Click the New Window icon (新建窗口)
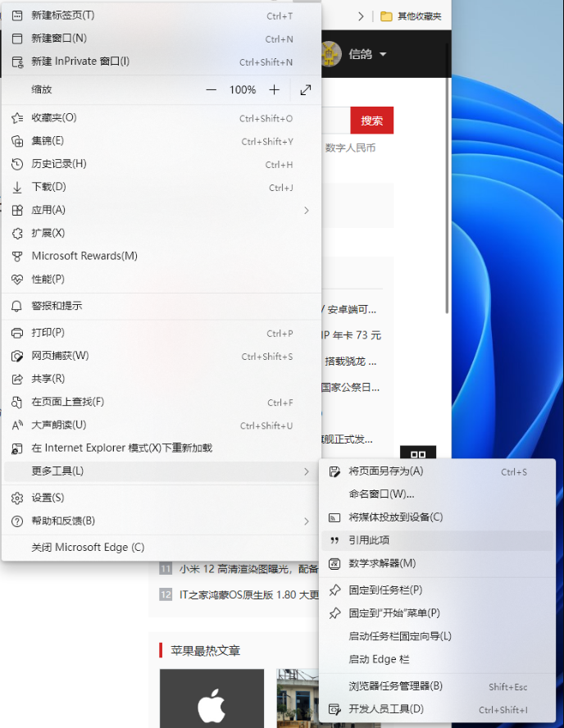The height and width of the screenshot is (728, 564). (x=17, y=39)
